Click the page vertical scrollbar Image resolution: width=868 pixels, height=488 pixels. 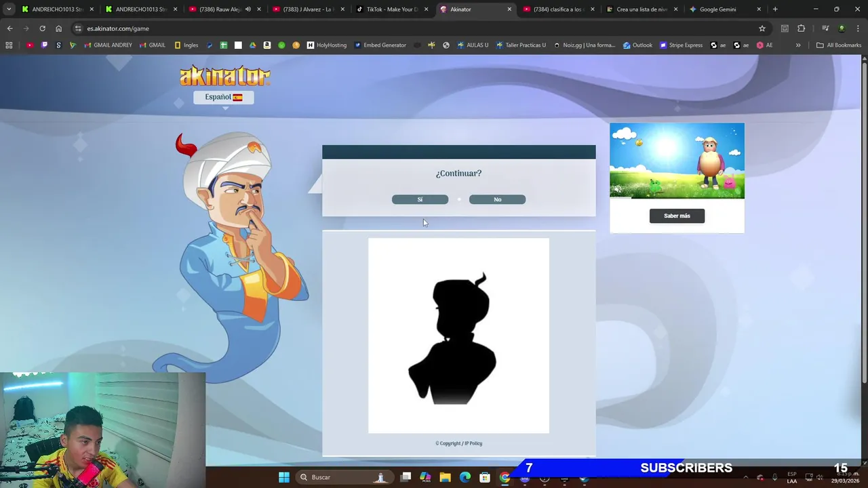(864, 224)
